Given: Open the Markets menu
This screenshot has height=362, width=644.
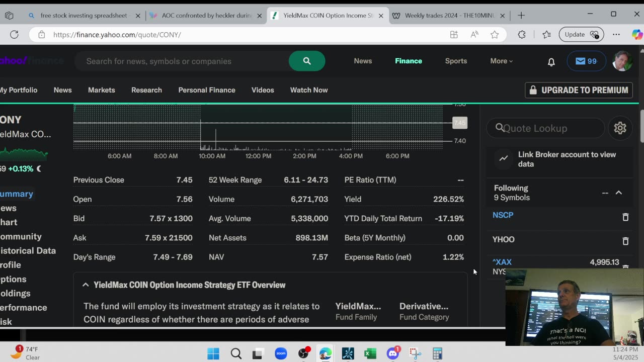Looking at the screenshot, I should [102, 90].
